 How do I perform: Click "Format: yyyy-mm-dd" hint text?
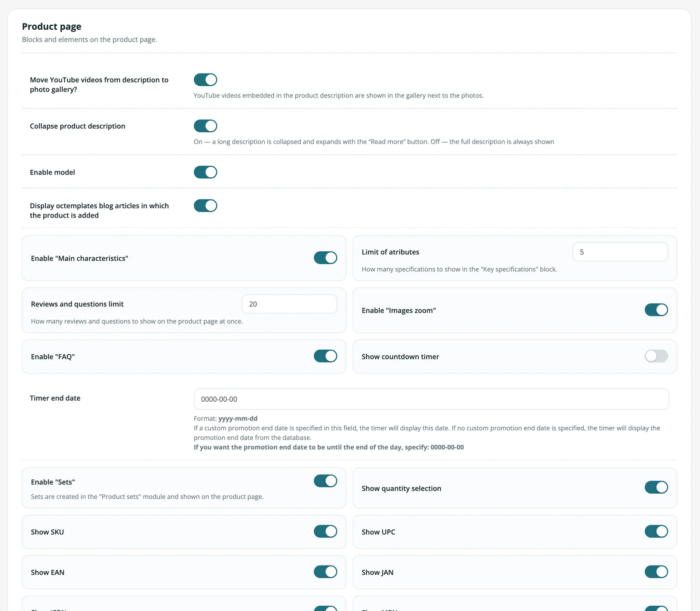[x=226, y=418]
